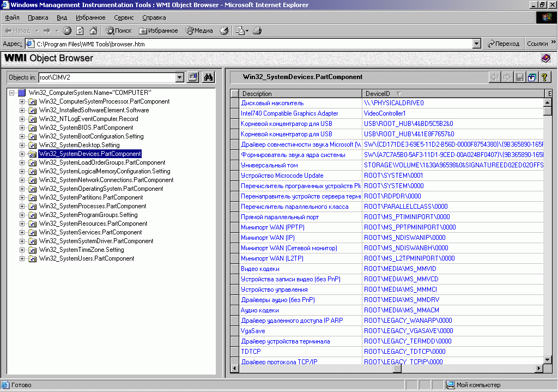
Task: Click the WMI Object Browser help book icon
Action: (546, 58)
